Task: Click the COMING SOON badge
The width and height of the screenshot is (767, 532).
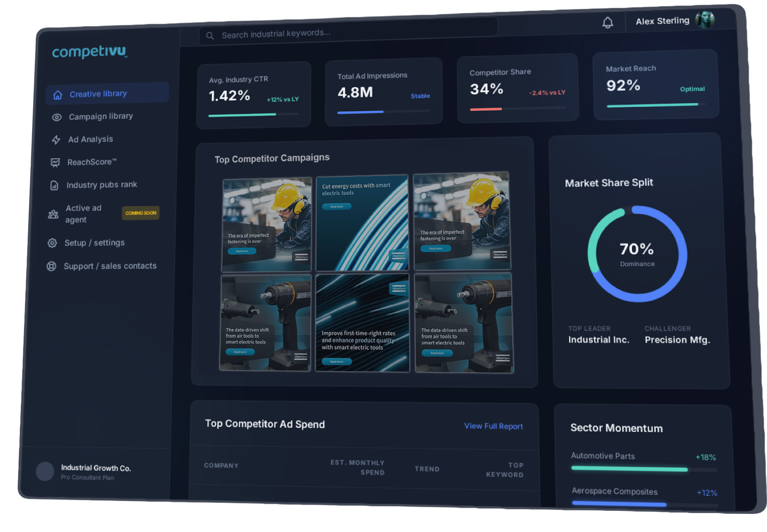Action: (140, 213)
